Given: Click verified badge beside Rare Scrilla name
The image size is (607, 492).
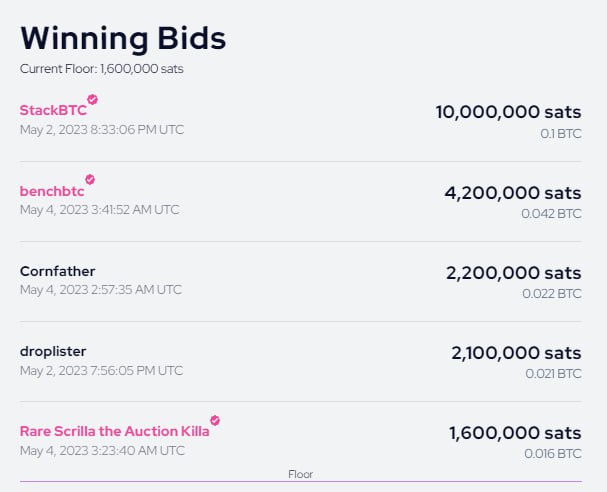Looking at the screenshot, I should point(215,420).
